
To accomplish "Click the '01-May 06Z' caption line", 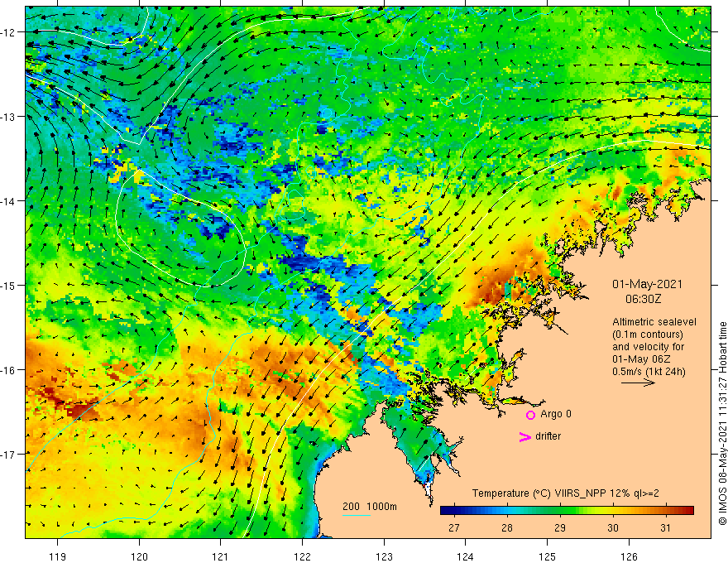I will coord(640,359).
